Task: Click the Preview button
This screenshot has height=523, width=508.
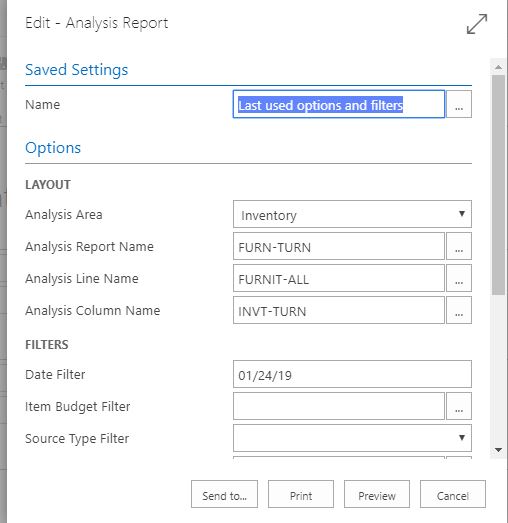Action: [377, 494]
